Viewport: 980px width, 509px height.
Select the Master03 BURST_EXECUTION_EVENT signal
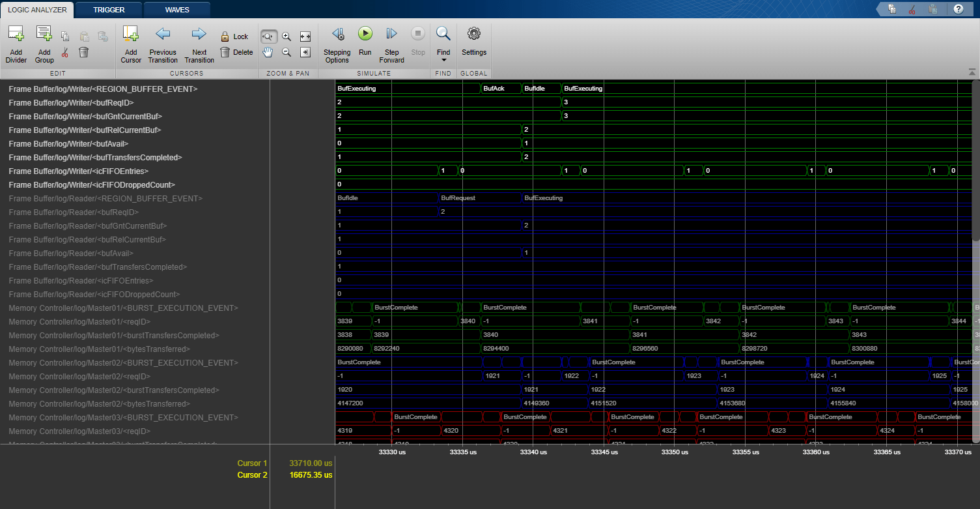(124, 417)
